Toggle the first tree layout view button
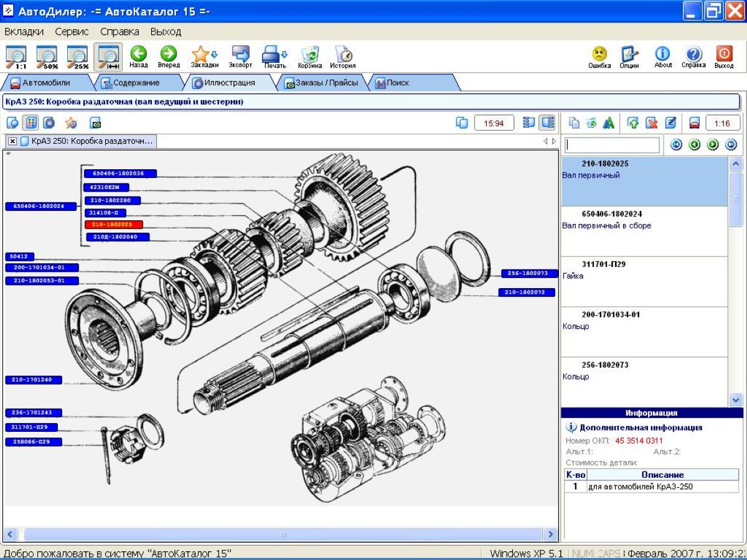The height and width of the screenshot is (560, 747). [x=529, y=123]
